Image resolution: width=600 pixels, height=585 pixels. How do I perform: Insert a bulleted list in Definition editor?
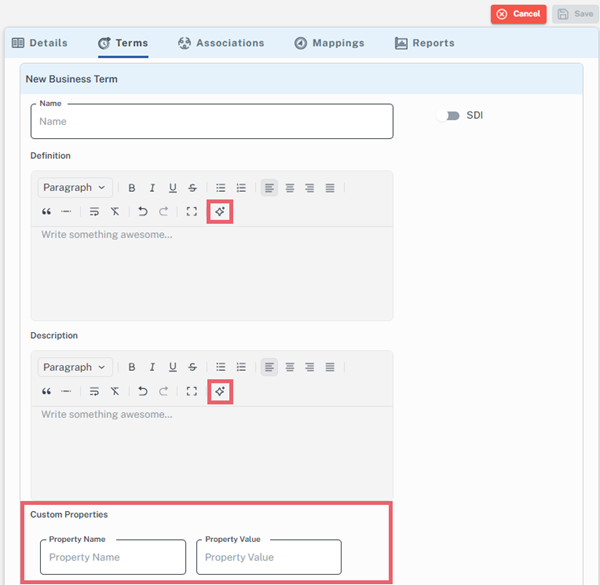[221, 188]
